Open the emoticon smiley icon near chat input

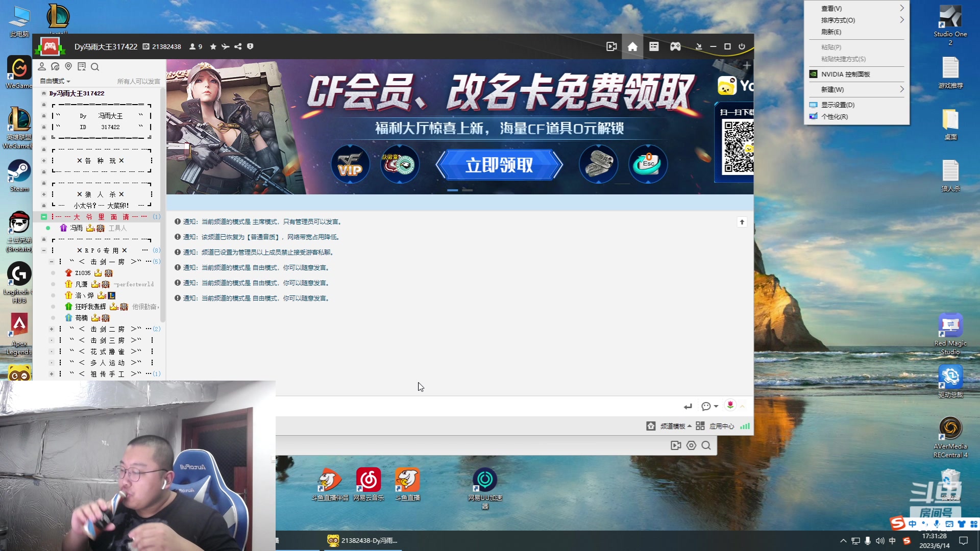click(x=706, y=406)
